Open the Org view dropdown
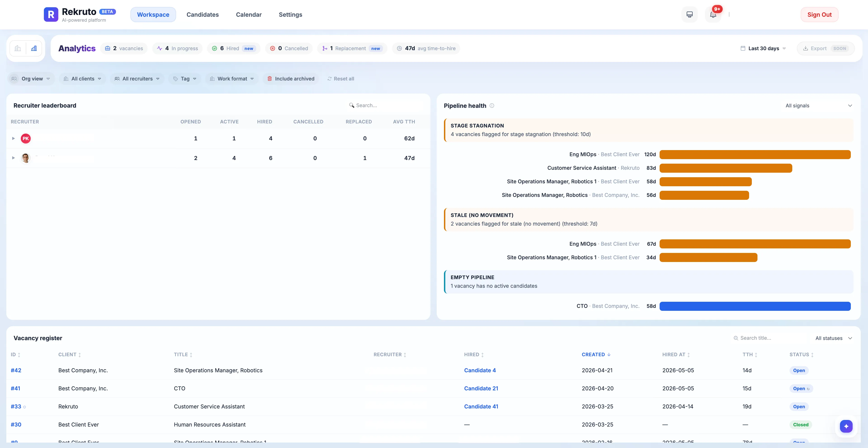This screenshot has height=448, width=868. [31, 79]
